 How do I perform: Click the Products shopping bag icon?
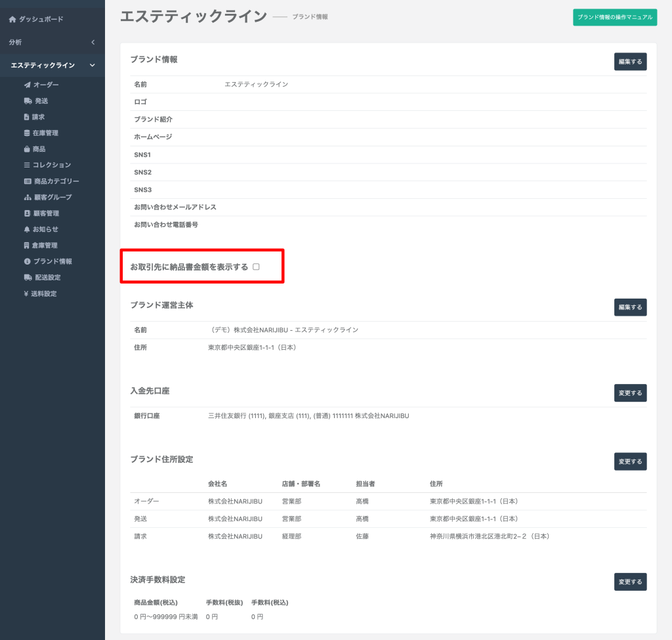(27, 149)
